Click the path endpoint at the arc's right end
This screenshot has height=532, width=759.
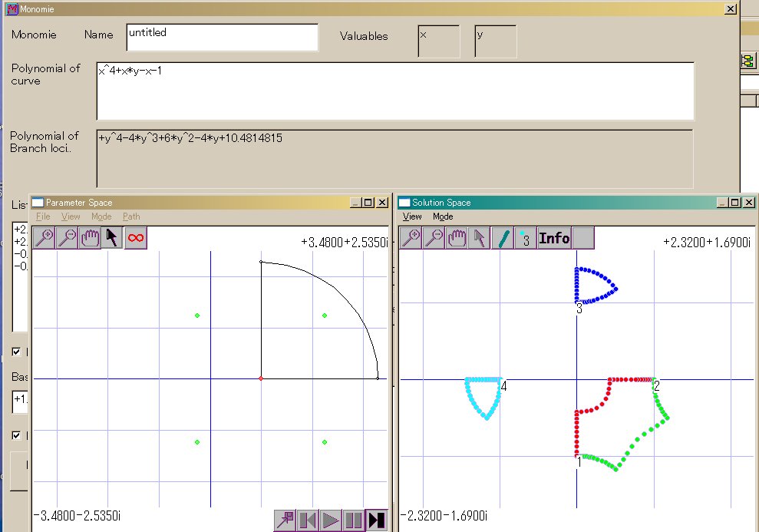pyautogui.click(x=378, y=378)
